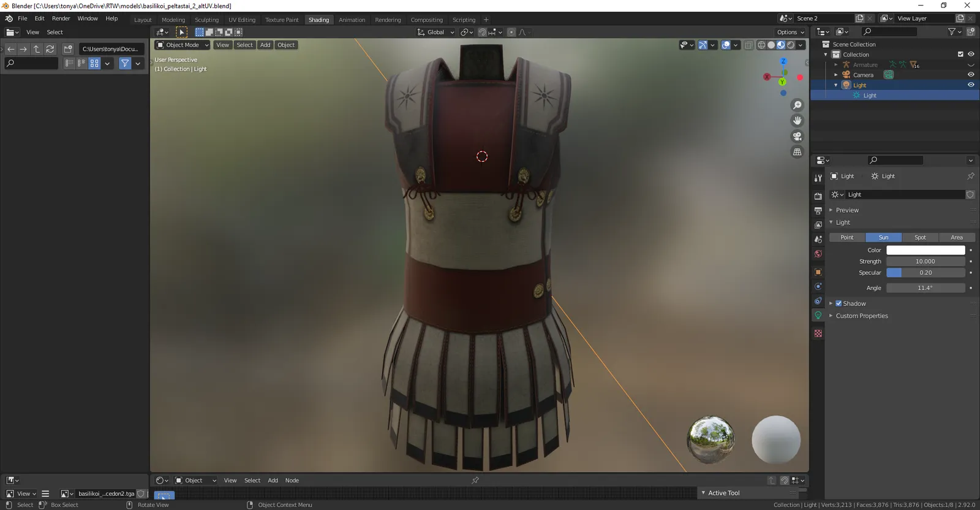Choose the Extend existing selection mode icon

point(209,32)
